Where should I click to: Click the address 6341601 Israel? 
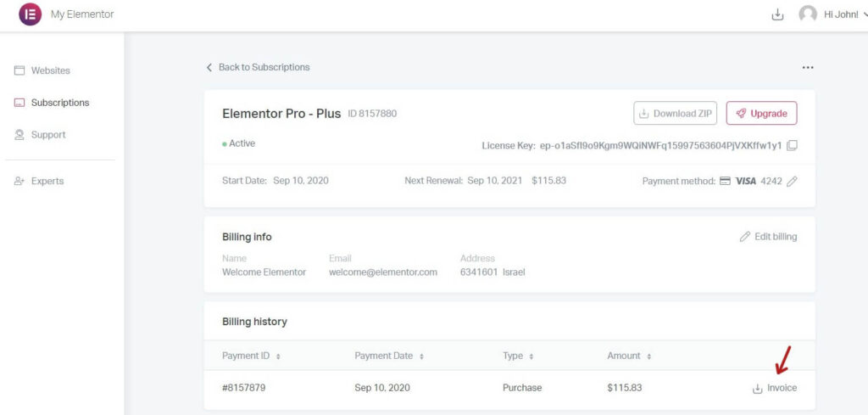point(492,272)
